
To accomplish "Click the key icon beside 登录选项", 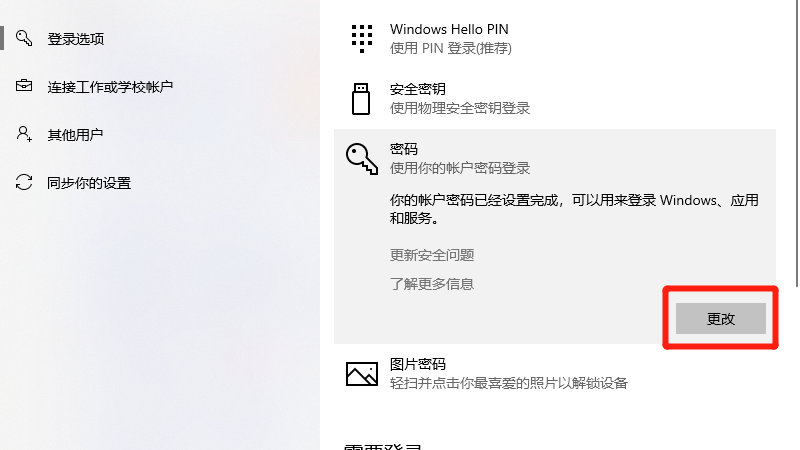I will 24,38.
